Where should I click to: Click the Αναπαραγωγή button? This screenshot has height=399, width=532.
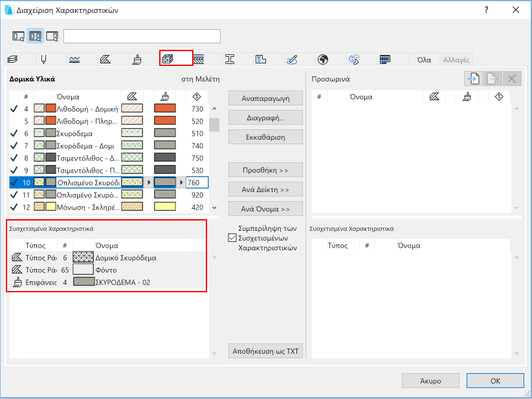(265, 98)
